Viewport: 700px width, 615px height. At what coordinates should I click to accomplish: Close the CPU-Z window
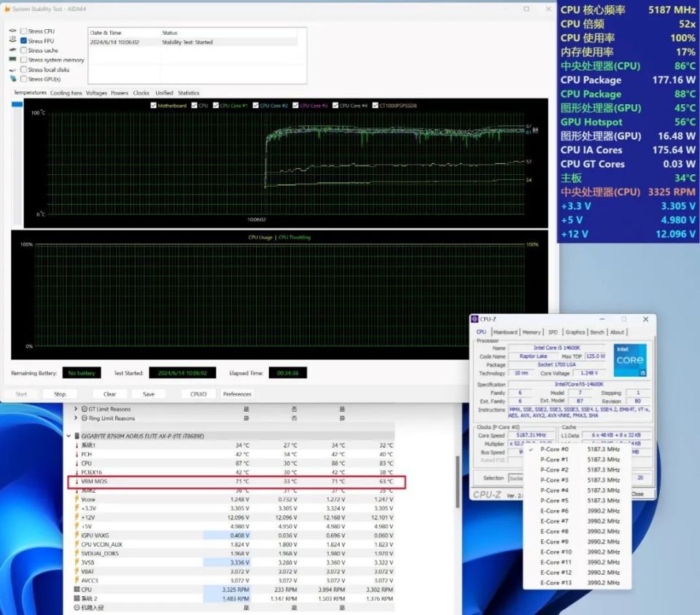pyautogui.click(x=645, y=319)
